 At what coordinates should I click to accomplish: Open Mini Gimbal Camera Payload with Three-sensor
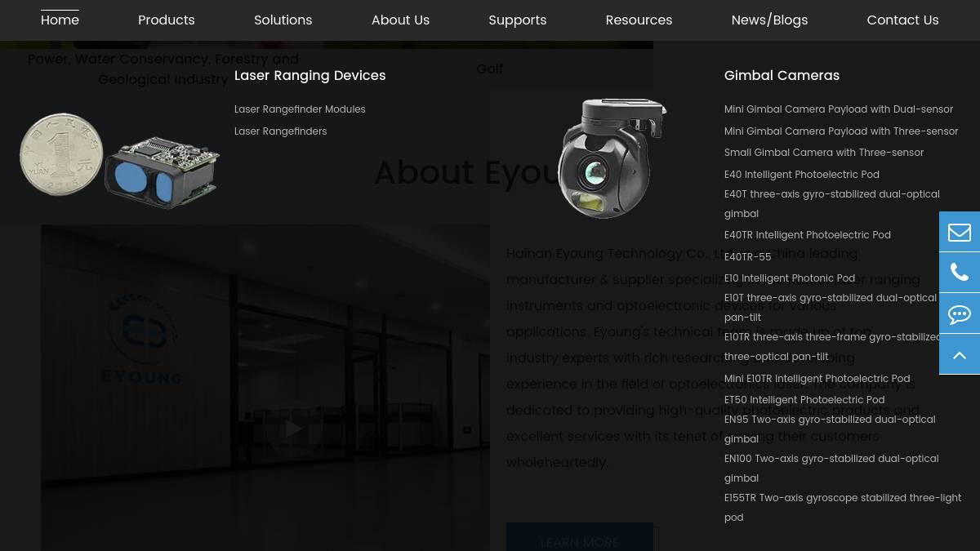point(841,131)
